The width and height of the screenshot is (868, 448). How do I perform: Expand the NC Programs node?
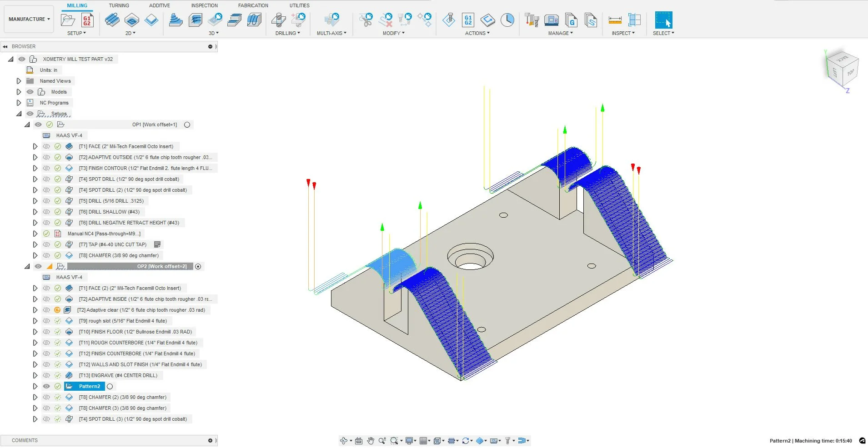19,103
